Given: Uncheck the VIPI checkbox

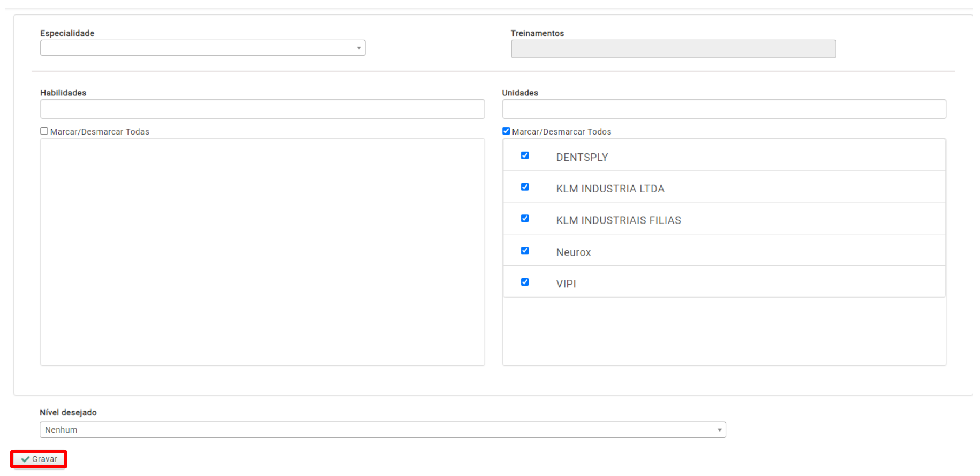Looking at the screenshot, I should (525, 282).
